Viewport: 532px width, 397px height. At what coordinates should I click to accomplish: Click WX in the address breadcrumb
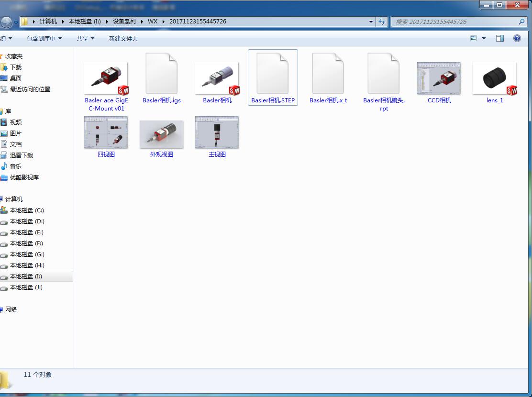153,22
